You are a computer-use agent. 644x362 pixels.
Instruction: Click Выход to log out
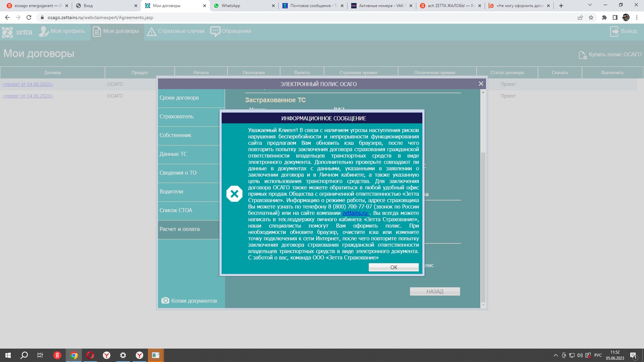click(x=624, y=31)
